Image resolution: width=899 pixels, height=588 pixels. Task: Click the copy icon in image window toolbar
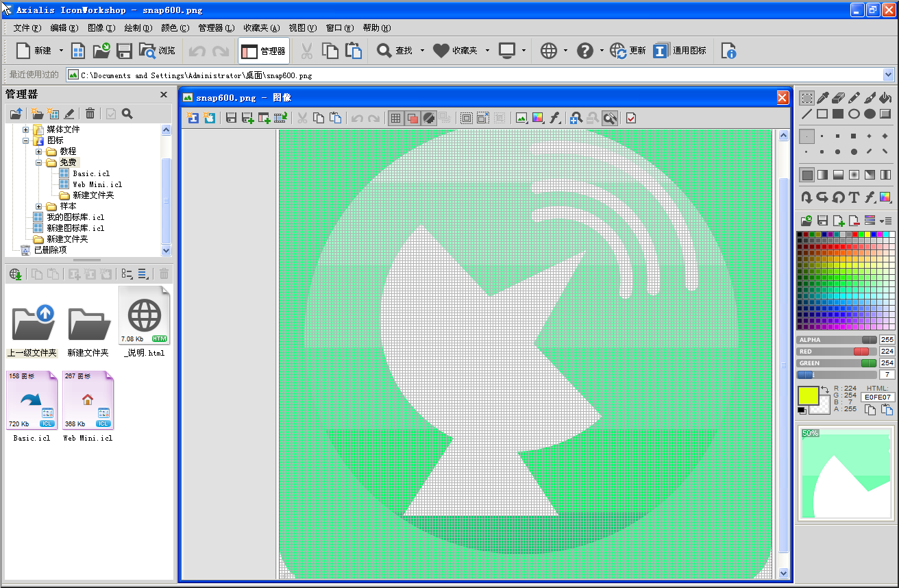319,118
